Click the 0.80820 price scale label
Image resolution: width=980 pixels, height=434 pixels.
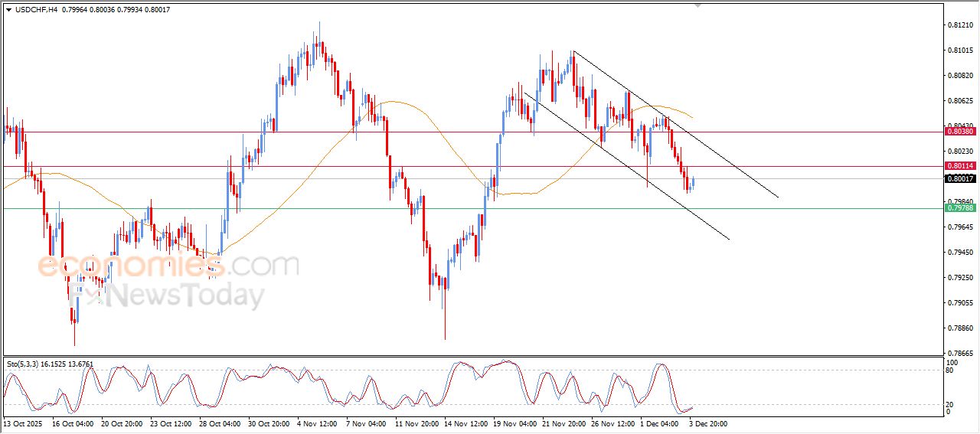point(959,76)
